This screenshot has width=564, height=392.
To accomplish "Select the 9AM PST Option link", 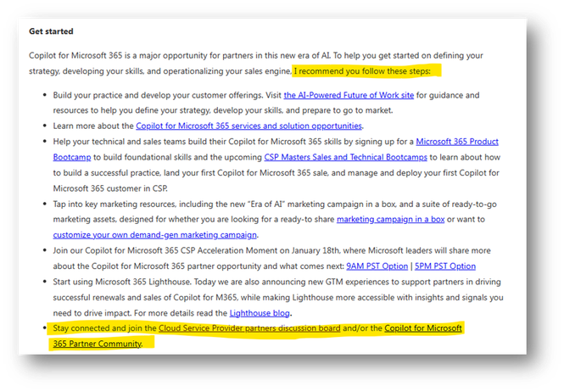I will pyautogui.click(x=377, y=266).
